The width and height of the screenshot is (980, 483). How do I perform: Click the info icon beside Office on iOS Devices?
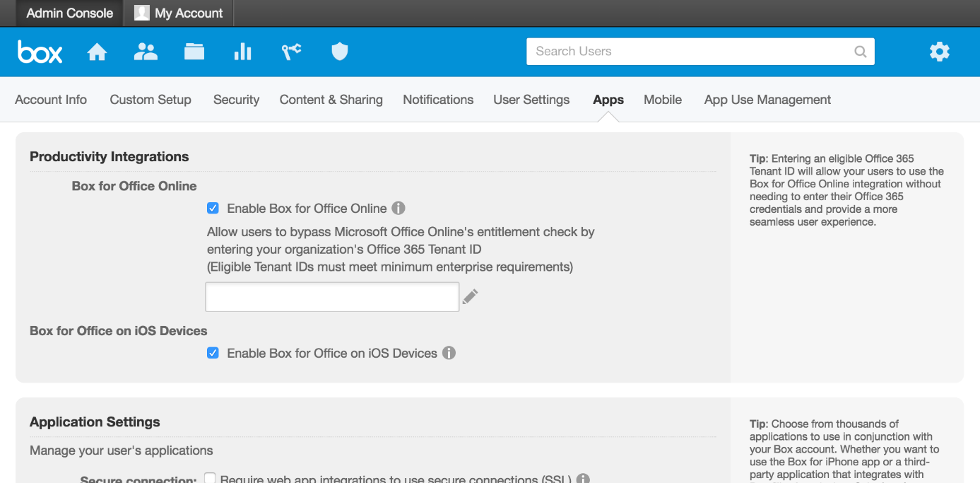(449, 353)
